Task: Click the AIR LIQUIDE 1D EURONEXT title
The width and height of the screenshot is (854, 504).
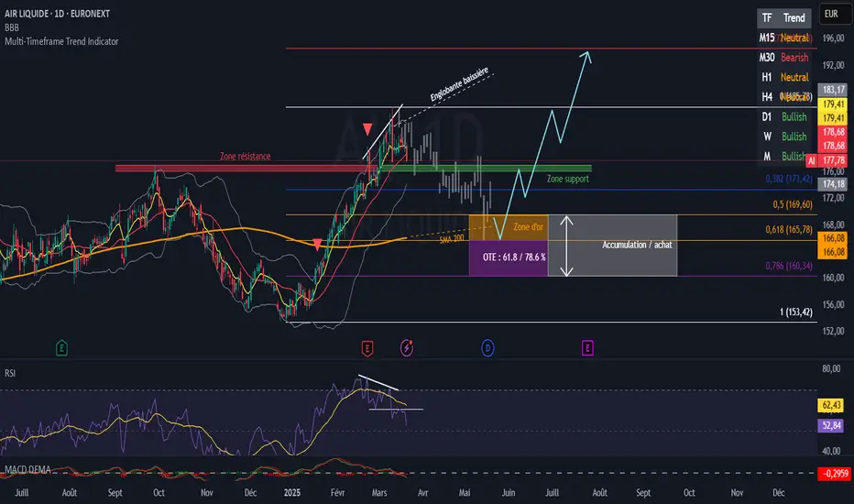Action: (57, 14)
